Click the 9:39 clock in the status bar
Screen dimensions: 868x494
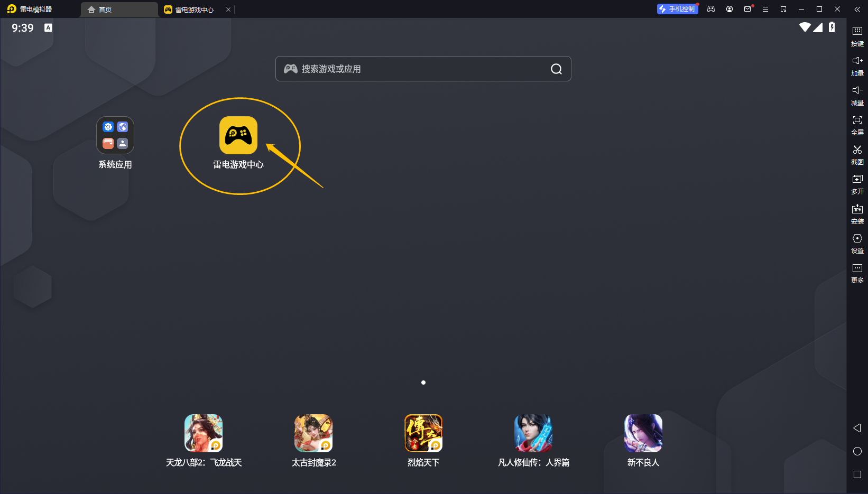point(23,27)
